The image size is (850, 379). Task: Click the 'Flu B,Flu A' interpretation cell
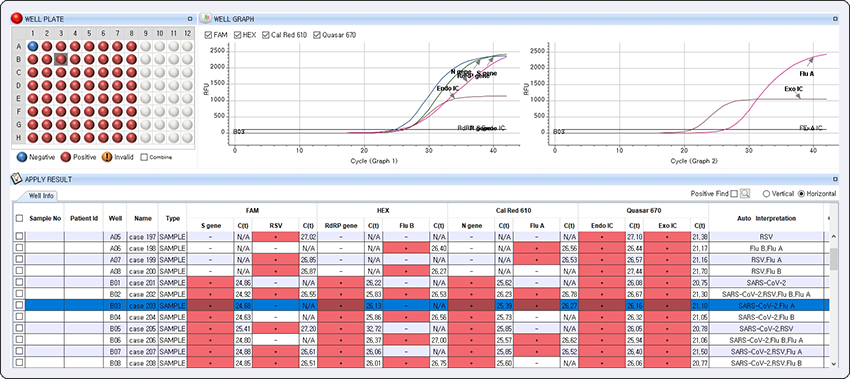(x=766, y=248)
